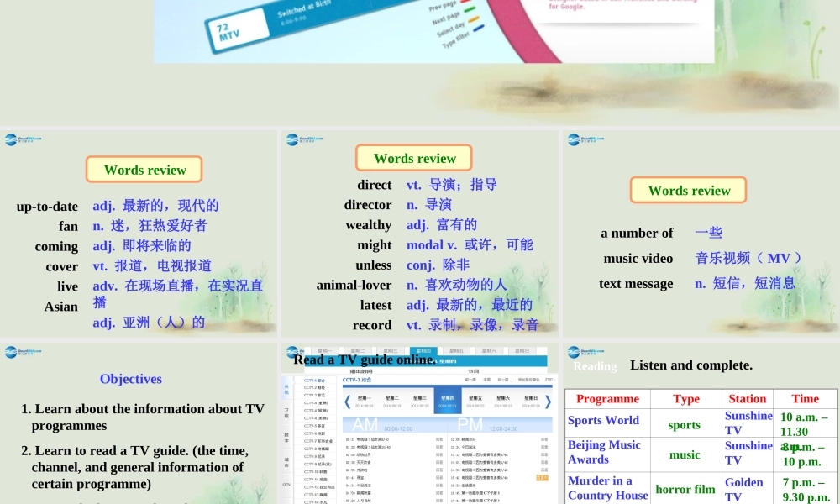Click a 回看 replay icon beside a program listing
The width and height of the screenshot is (840, 504).
click(x=440, y=438)
